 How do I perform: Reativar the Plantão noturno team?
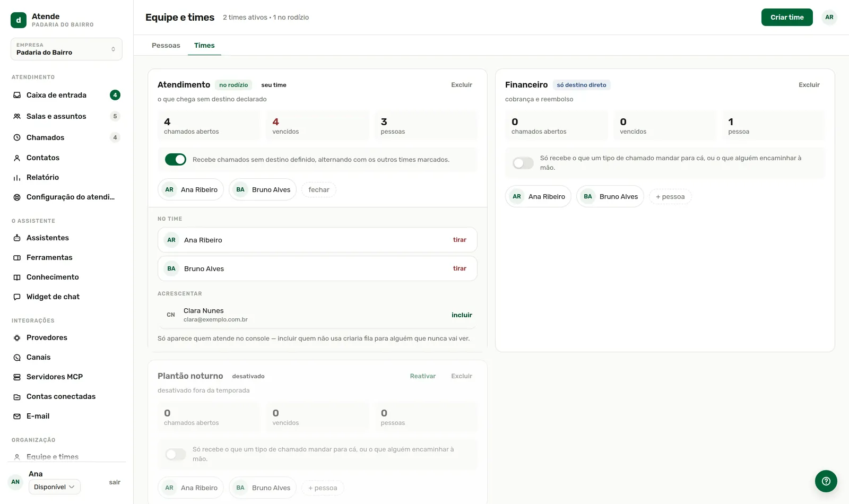(x=423, y=376)
